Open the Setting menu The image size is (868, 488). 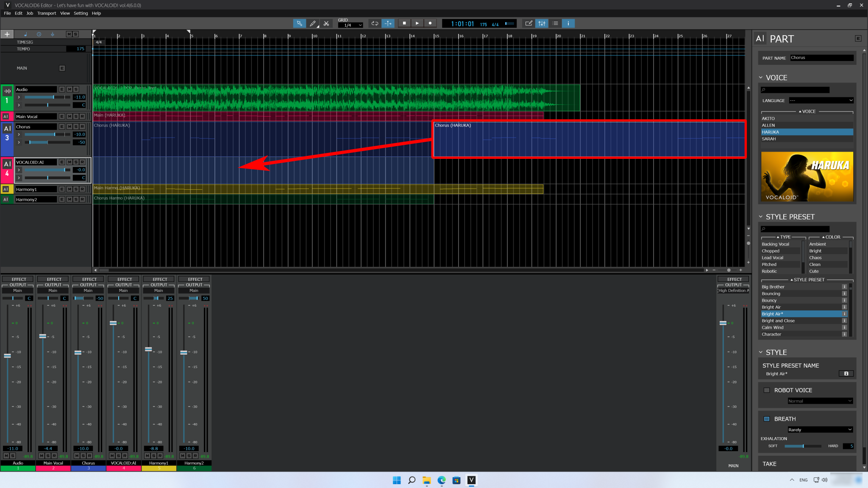[x=81, y=13]
